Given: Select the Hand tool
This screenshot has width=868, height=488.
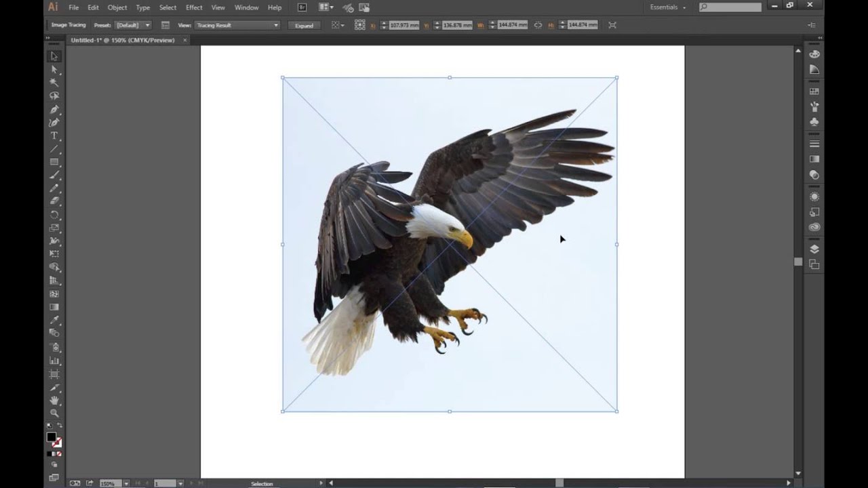Looking at the screenshot, I should (54, 400).
